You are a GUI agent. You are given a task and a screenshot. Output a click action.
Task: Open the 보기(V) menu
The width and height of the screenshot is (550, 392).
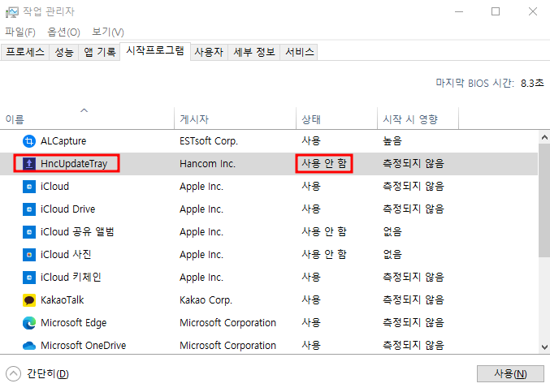(108, 32)
